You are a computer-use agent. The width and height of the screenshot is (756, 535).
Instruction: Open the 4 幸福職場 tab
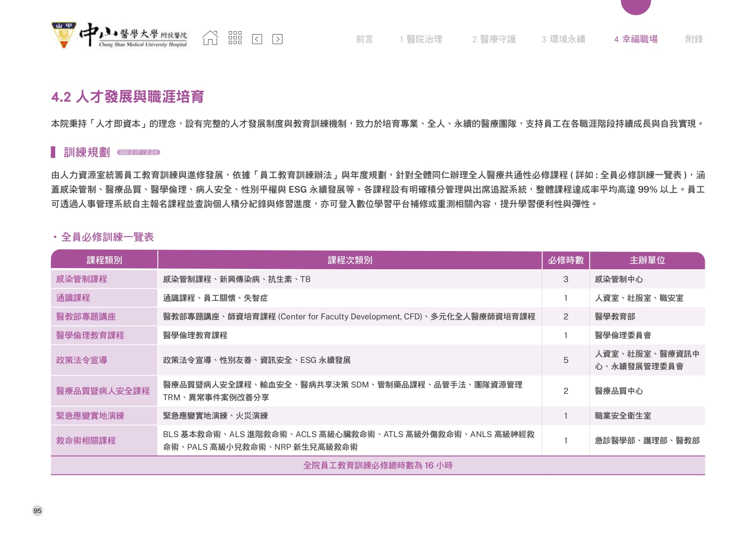636,39
